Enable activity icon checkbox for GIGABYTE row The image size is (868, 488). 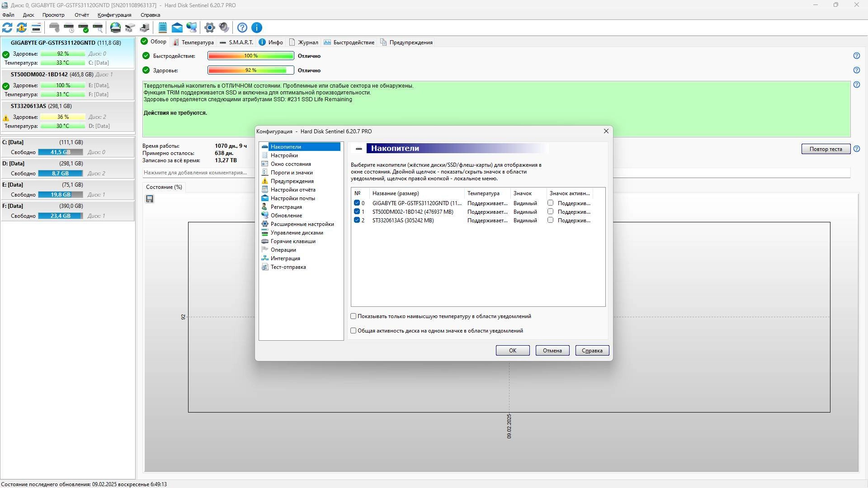[550, 203]
